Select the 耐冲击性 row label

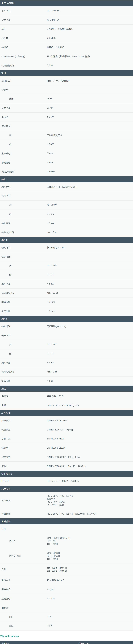[x=6, y=457]
